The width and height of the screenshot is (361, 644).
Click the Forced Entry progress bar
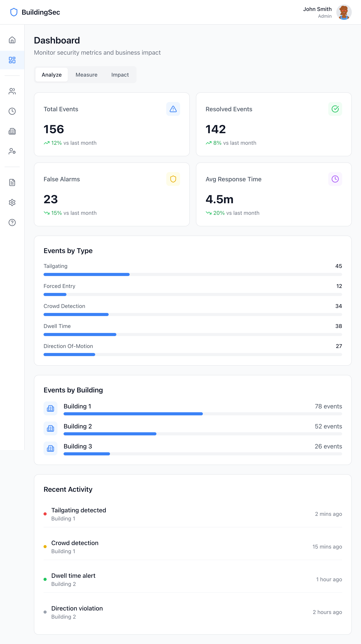193,294
